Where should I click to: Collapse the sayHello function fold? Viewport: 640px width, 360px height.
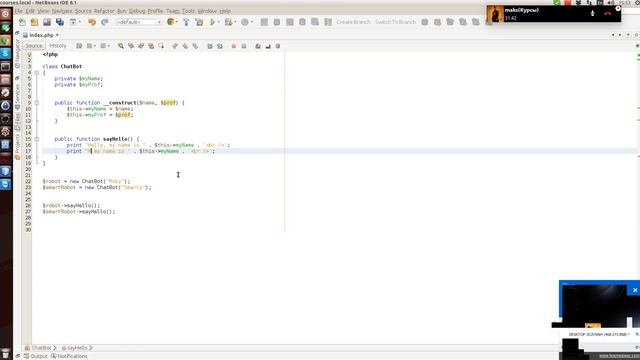coord(37,139)
